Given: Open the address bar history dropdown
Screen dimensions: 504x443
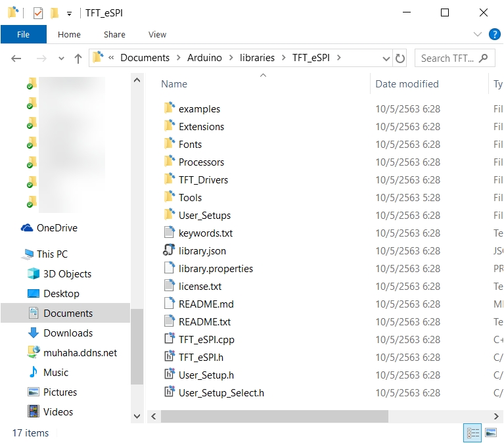Looking at the screenshot, I should (x=384, y=58).
